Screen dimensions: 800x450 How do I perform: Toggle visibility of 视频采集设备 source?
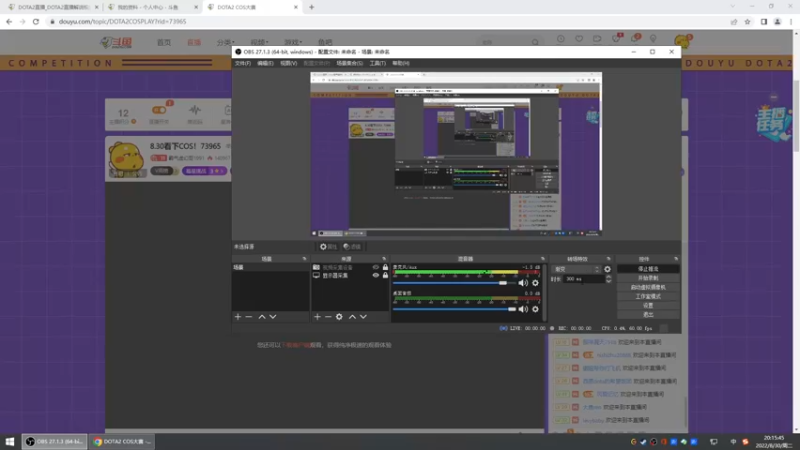coord(376,267)
